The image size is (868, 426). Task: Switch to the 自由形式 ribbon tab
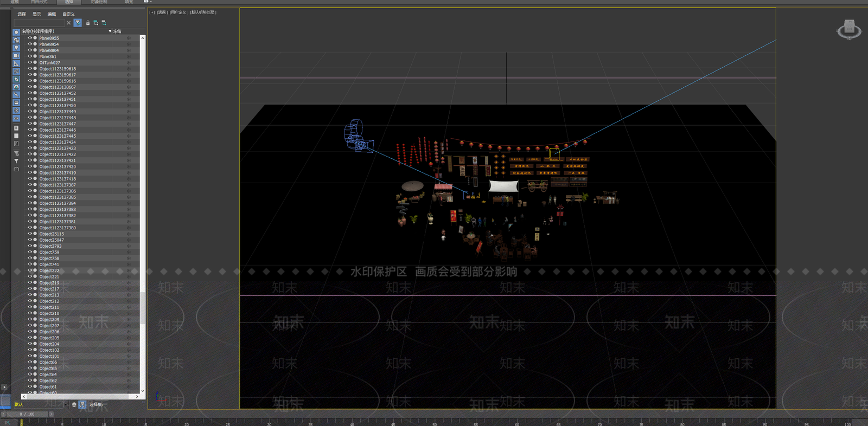39,2
